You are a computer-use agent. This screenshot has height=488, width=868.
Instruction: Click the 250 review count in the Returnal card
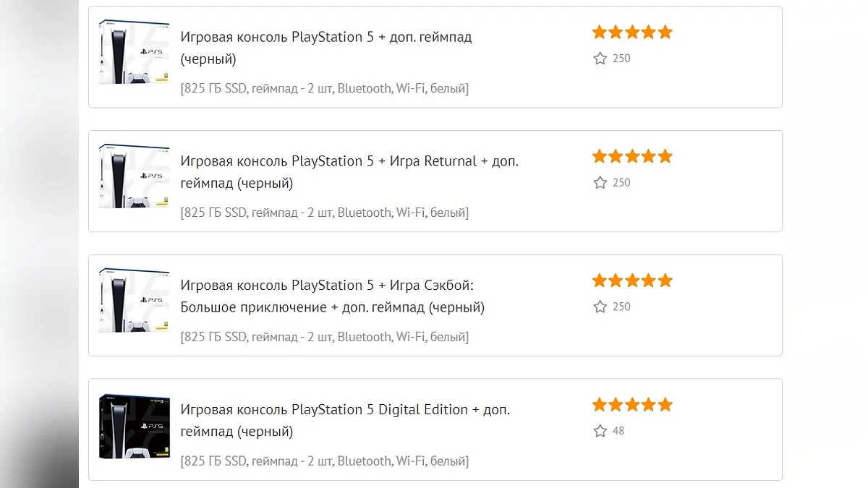[x=621, y=183]
